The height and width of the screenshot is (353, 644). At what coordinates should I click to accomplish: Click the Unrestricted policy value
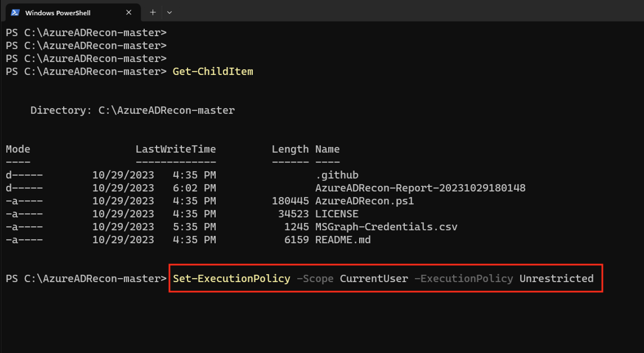click(556, 279)
